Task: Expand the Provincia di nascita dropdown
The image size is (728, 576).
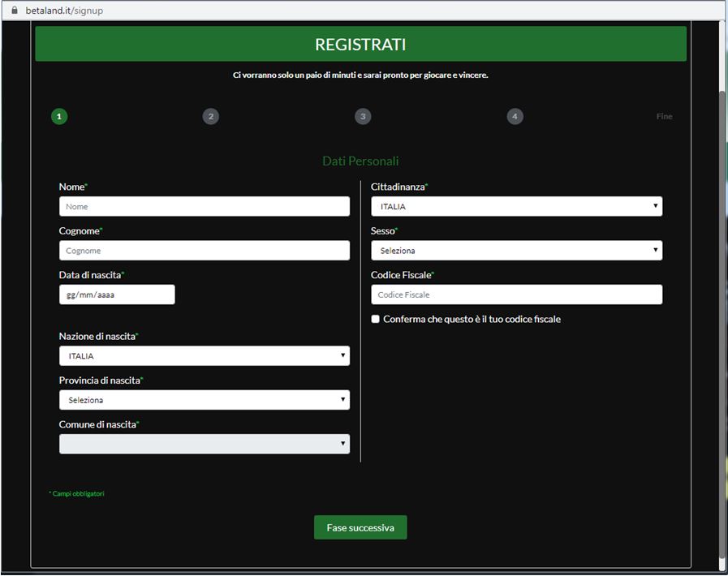Action: tap(205, 400)
